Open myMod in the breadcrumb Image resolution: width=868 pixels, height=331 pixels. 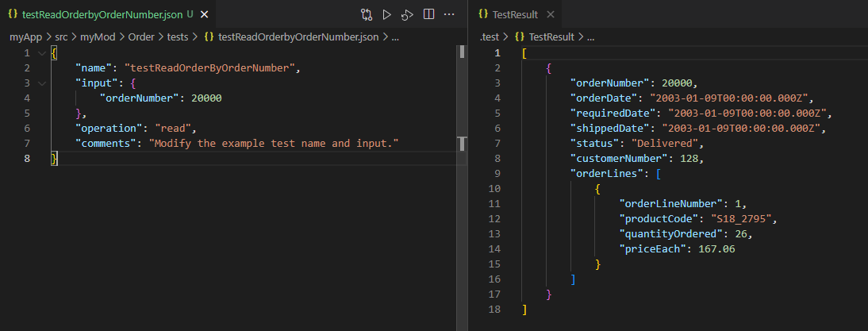tap(98, 37)
